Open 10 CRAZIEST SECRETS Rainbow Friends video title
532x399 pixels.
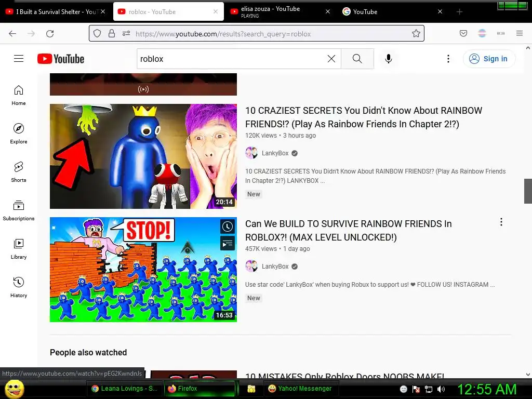click(x=364, y=117)
